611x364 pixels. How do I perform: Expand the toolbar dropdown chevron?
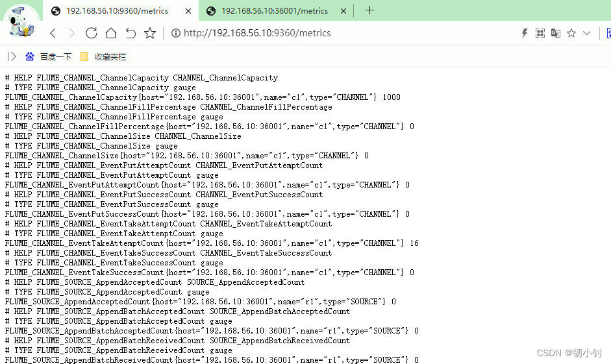point(587,33)
